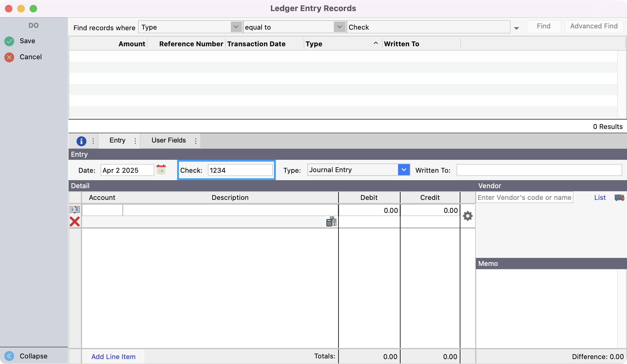The width and height of the screenshot is (627, 364).
Task: Click the Add Line Item link
Action: pyautogui.click(x=113, y=357)
